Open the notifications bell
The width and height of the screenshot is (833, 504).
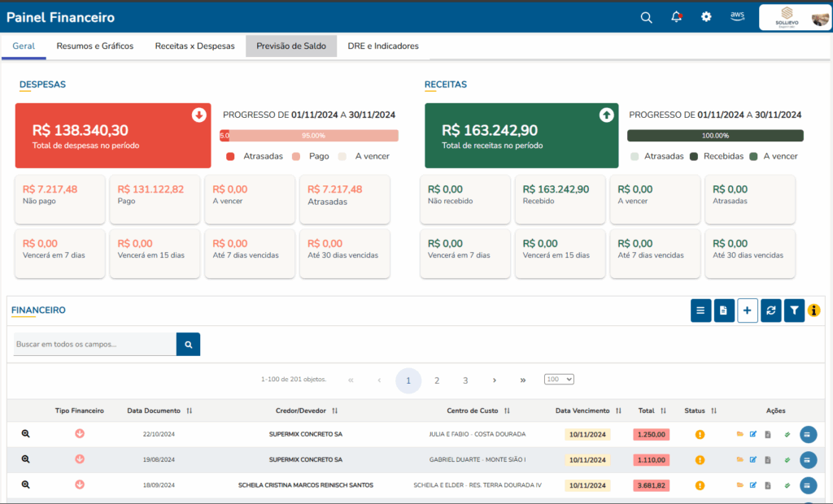[676, 17]
